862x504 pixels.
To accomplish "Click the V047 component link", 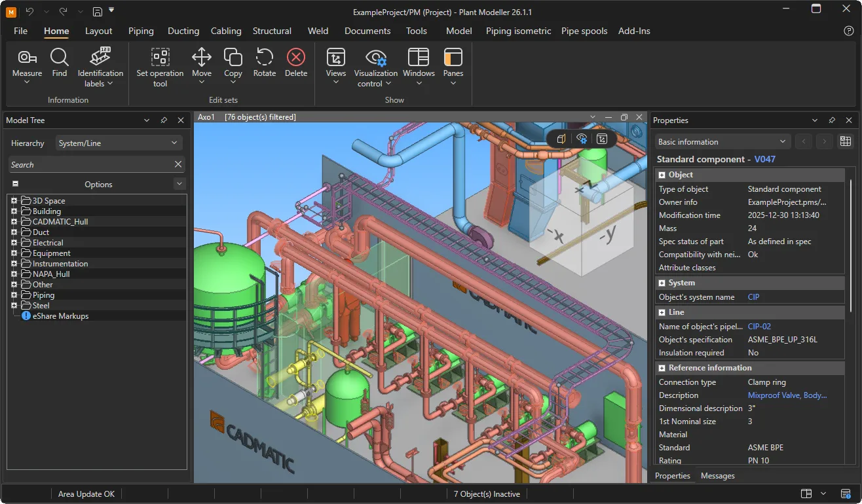I will coord(765,159).
